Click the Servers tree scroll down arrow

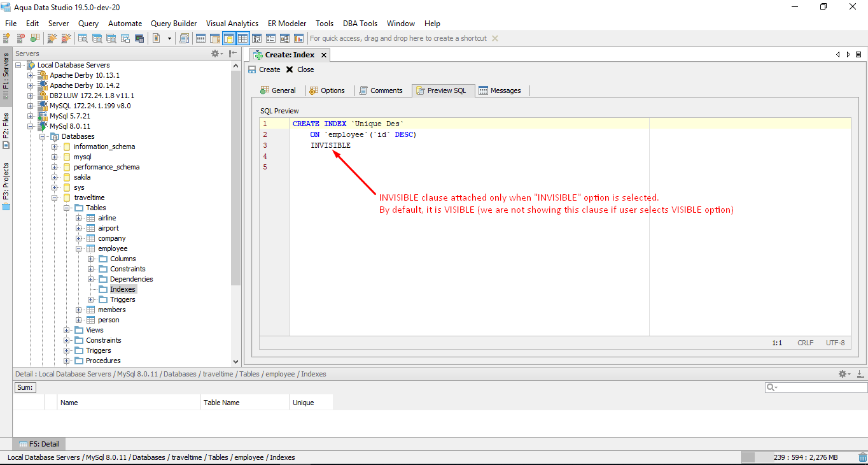(236, 361)
